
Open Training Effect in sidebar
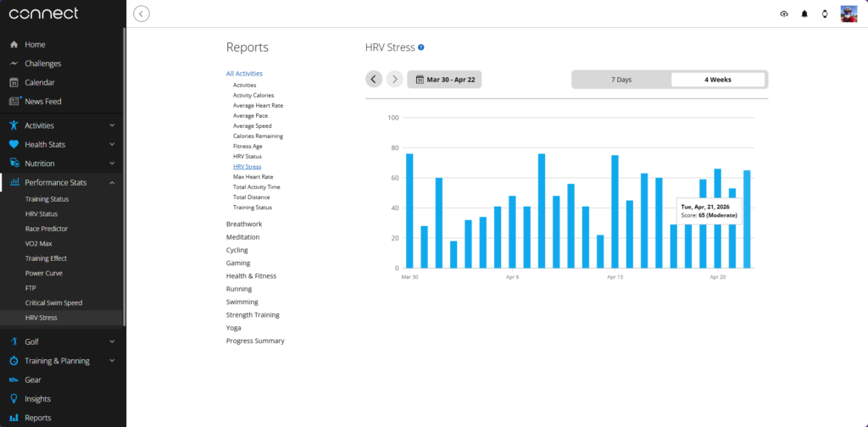pyautogui.click(x=46, y=258)
